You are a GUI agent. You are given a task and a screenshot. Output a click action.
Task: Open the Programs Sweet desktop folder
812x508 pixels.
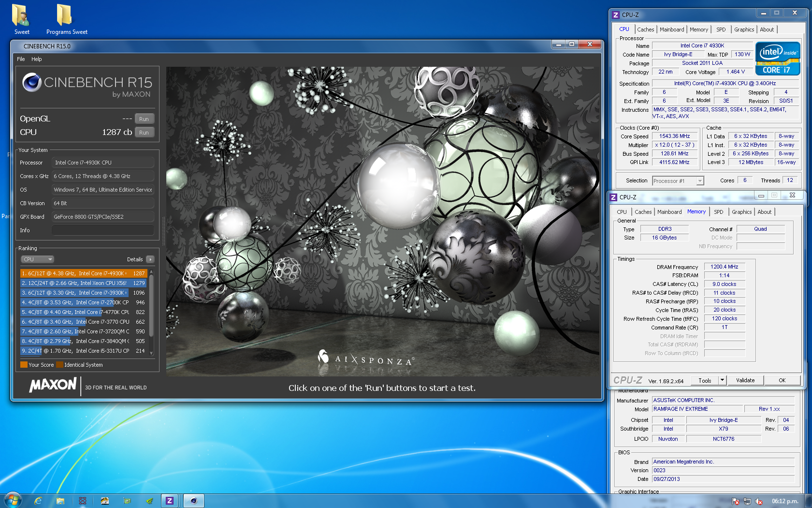(x=67, y=19)
